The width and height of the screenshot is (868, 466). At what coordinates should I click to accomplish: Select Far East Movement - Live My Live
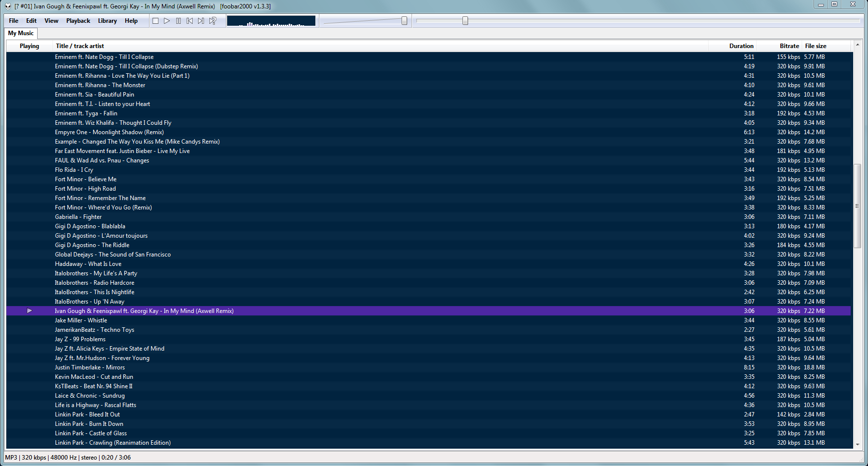click(x=428, y=151)
